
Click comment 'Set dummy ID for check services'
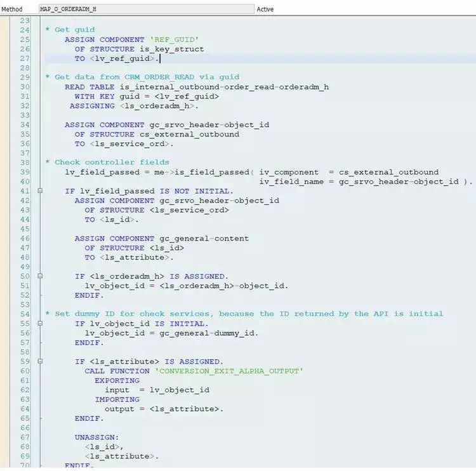[x=132, y=314]
